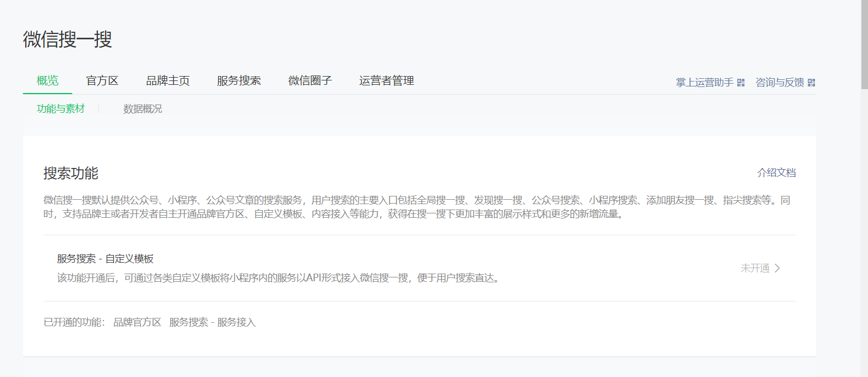Screen dimensions: 868x377
Task: Open the 介绍文档 link
Action: 776,173
